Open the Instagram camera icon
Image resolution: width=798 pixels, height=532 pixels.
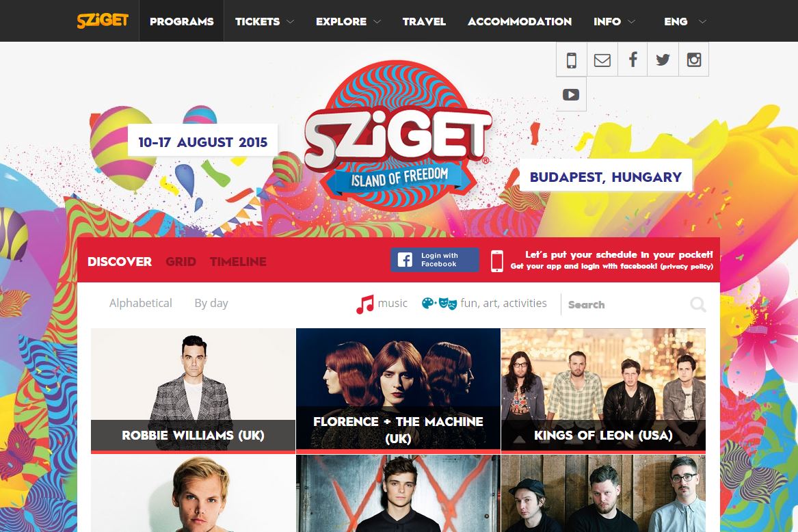[693, 59]
